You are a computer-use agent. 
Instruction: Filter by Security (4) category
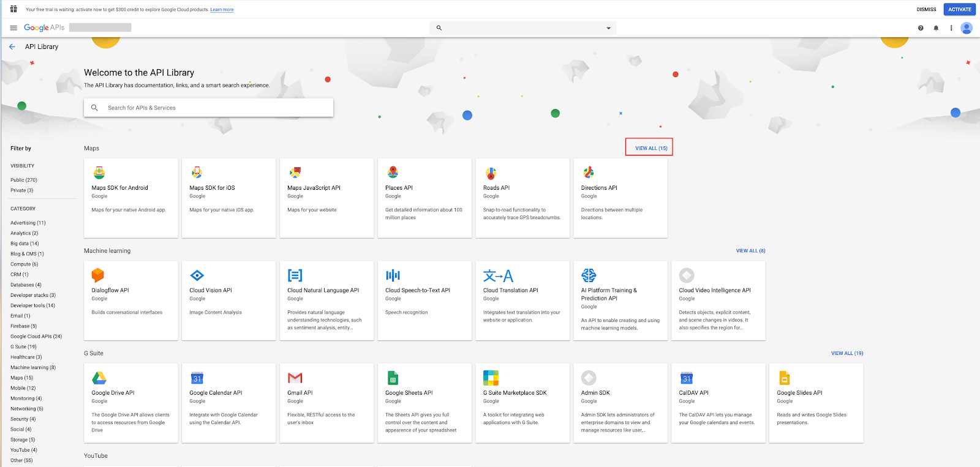click(23, 419)
